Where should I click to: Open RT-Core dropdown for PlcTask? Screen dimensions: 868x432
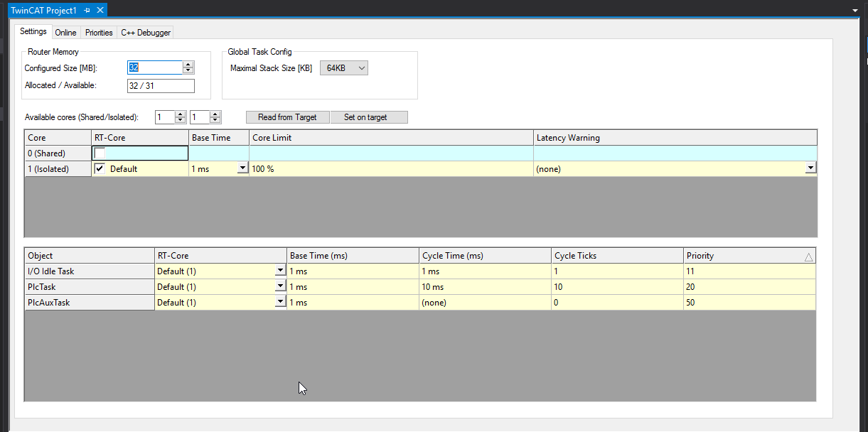tap(281, 286)
